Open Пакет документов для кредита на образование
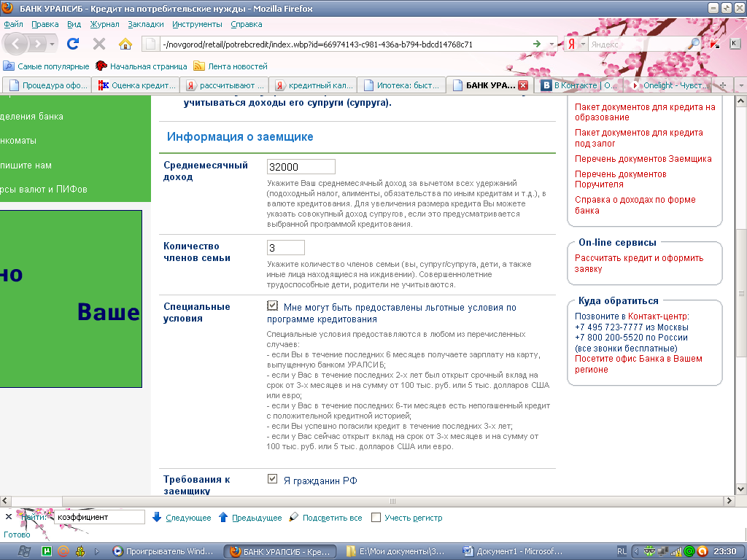This screenshot has width=747, height=560. tap(645, 112)
